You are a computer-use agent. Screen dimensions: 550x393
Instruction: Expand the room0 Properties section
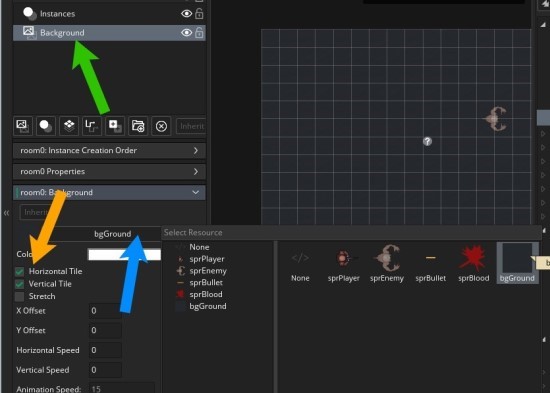(109, 172)
